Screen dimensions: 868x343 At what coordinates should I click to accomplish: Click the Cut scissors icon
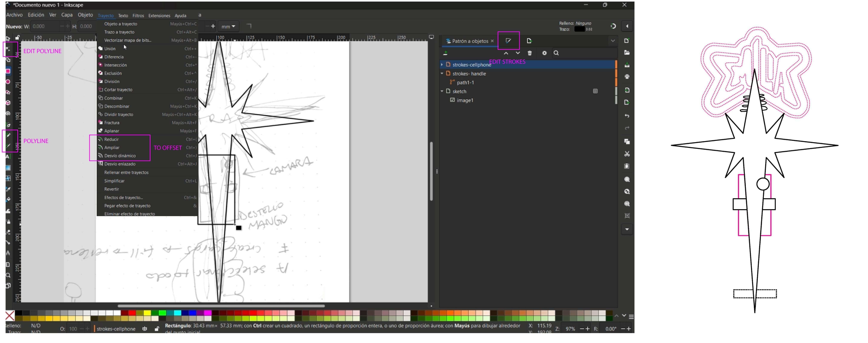(627, 154)
